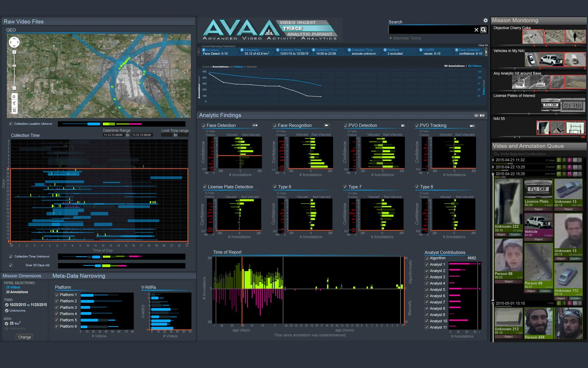The height and width of the screenshot is (368, 588).
Task: Toggle License Plate Detection checkbox
Action: (205, 187)
